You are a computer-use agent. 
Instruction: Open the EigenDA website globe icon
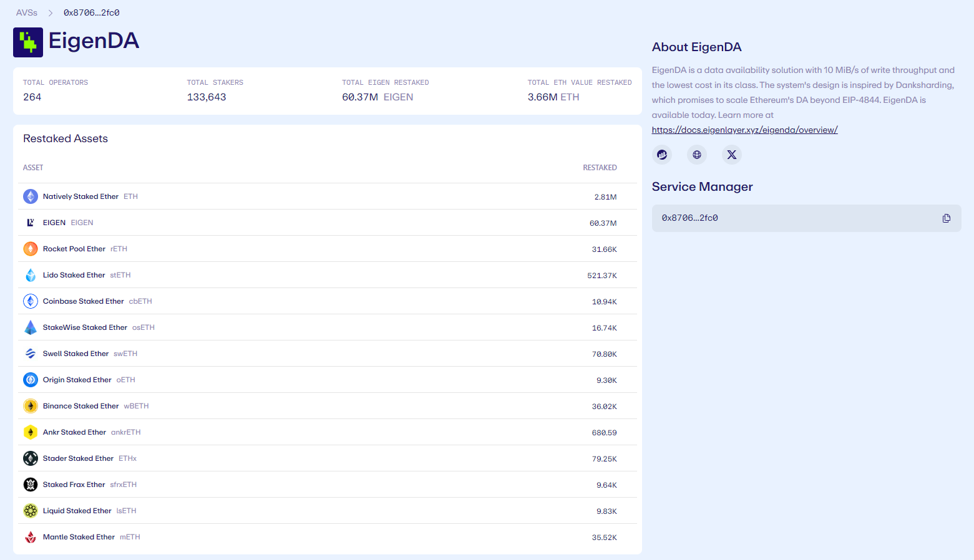[x=697, y=155]
